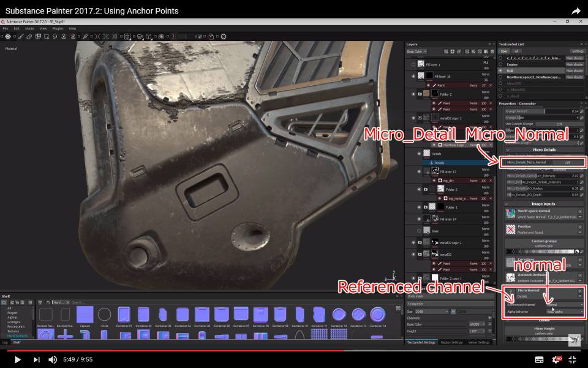This screenshot has width=588, height=368.
Task: Toggle visibility of Fill layer 18
Action: click(x=413, y=76)
